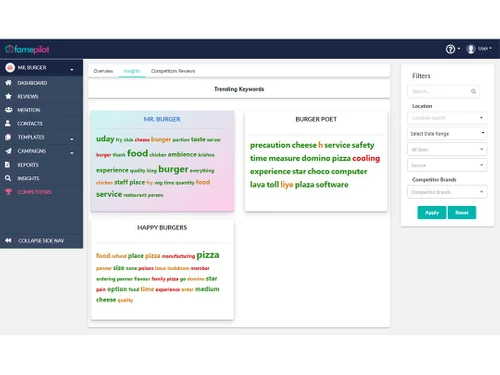
Task: Click the Contacts person icon
Action: (x=8, y=123)
